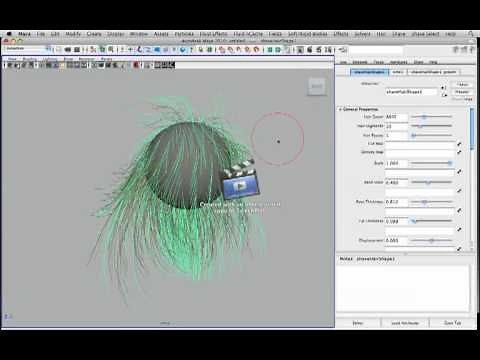Open the viewport Shading menu
This screenshot has width=480, height=360.
tap(30, 59)
